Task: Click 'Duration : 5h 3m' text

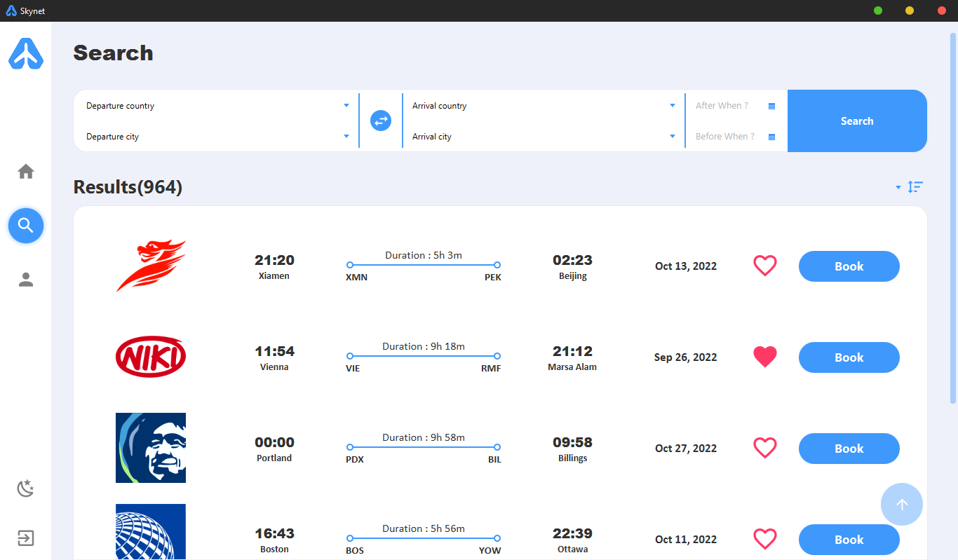Action: tap(424, 255)
